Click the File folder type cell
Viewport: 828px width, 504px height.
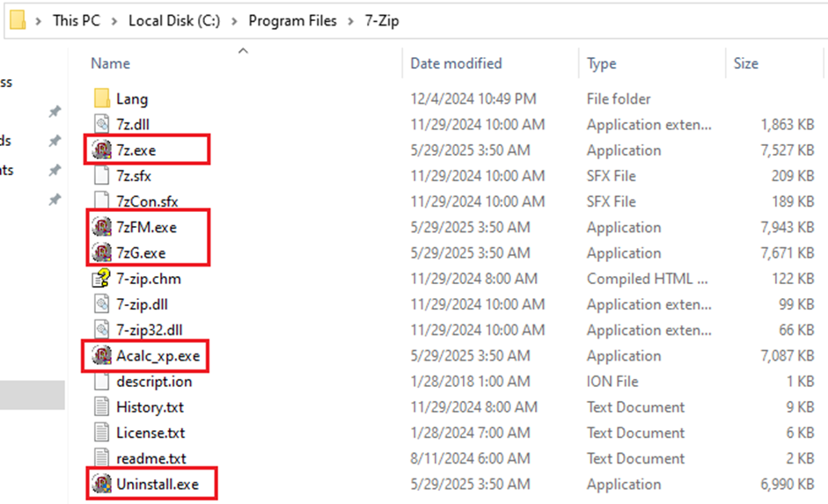[x=619, y=99]
